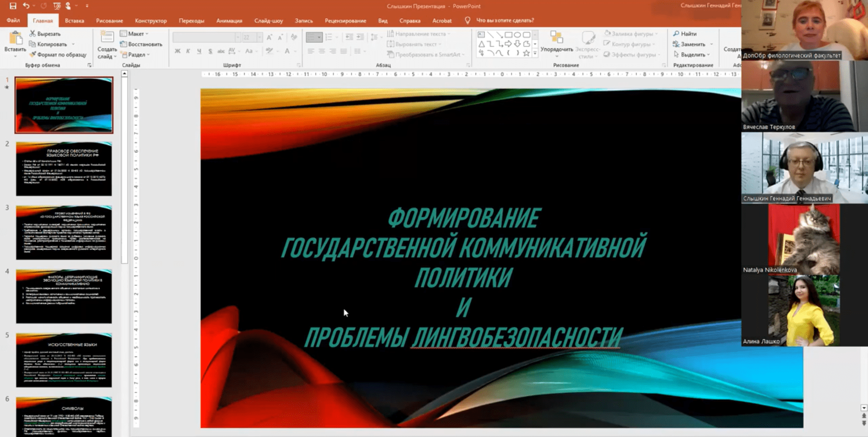Save the presentation via Quick Access Toolbar
Image resolution: width=868 pixels, height=437 pixels.
coord(12,6)
